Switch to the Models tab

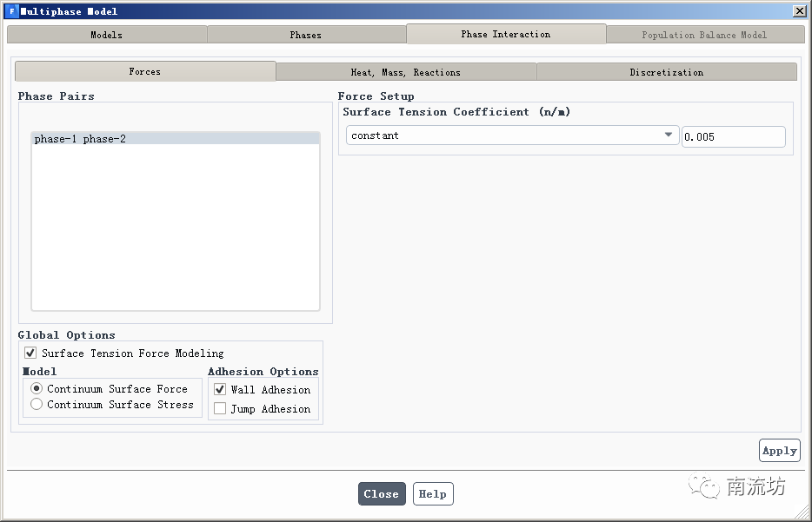pyautogui.click(x=107, y=35)
